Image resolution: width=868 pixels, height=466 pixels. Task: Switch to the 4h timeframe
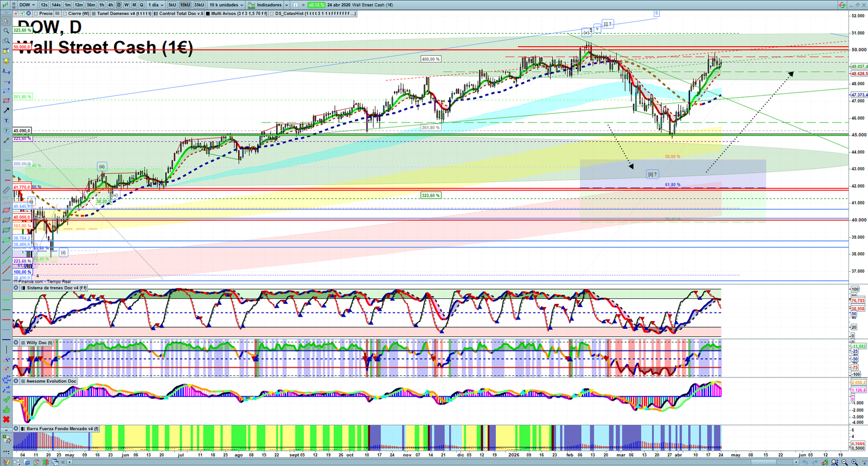tap(110, 5)
